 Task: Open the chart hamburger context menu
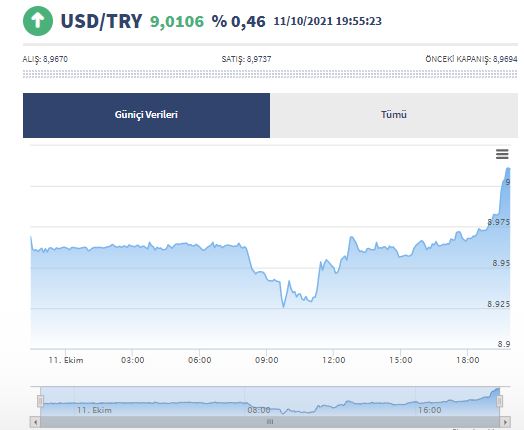click(502, 154)
